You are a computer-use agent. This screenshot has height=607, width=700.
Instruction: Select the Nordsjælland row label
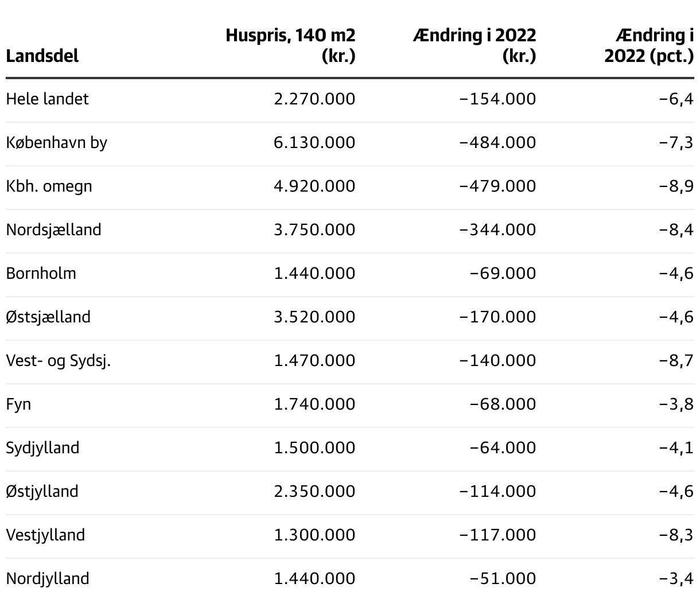pyautogui.click(x=54, y=229)
